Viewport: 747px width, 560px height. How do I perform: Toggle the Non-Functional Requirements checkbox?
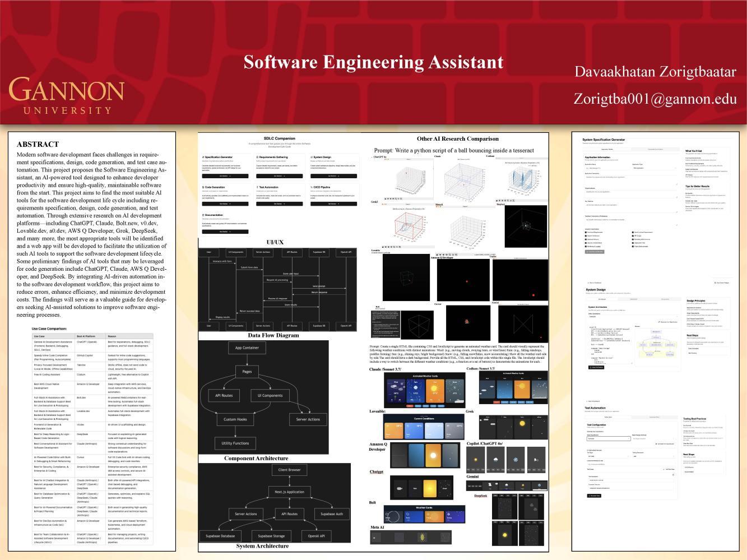[633, 232]
